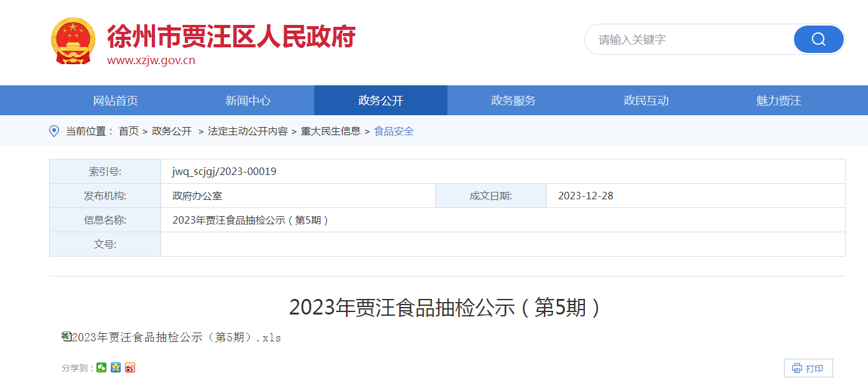
Task: Click 法定主动公开内容 breadcrumb link
Action: [248, 131]
